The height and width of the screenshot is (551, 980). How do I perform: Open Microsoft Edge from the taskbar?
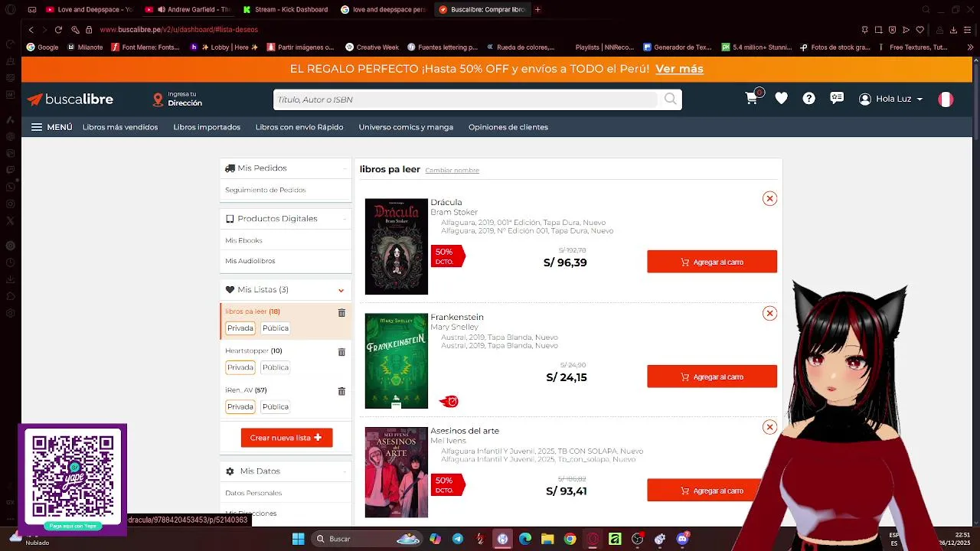click(525, 539)
